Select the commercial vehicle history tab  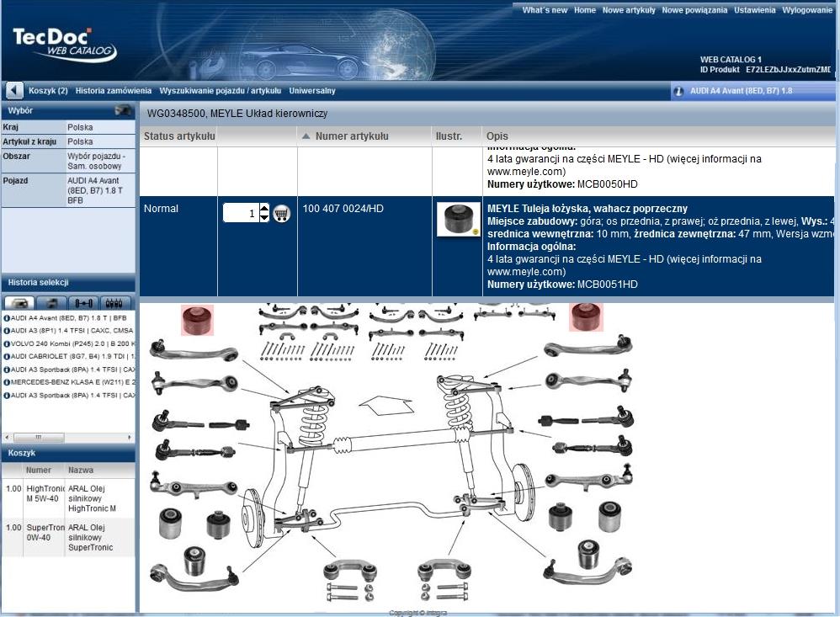coord(51,303)
